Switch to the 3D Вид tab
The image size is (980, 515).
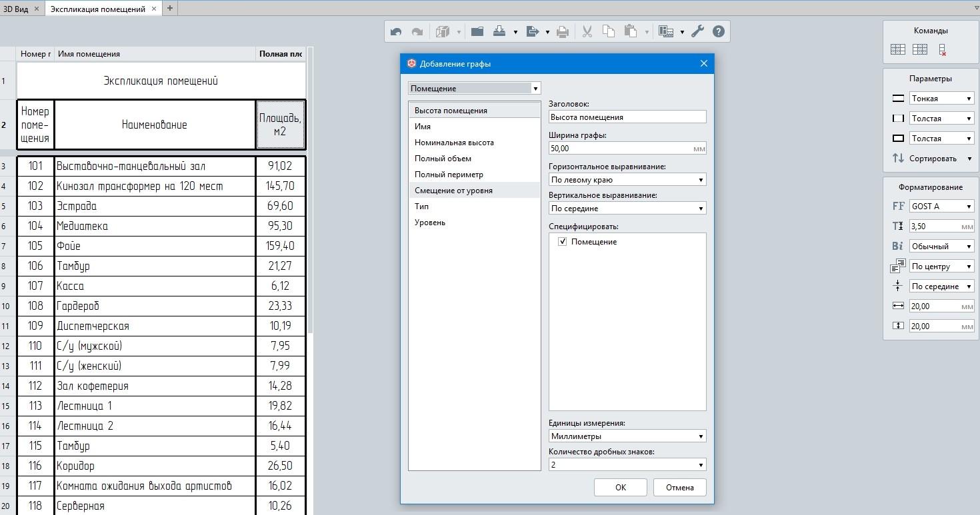click(x=16, y=9)
